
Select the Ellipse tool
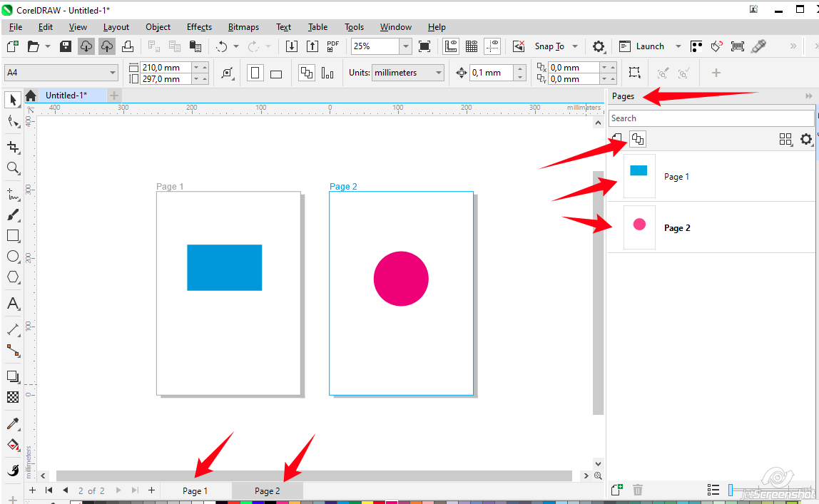13,256
